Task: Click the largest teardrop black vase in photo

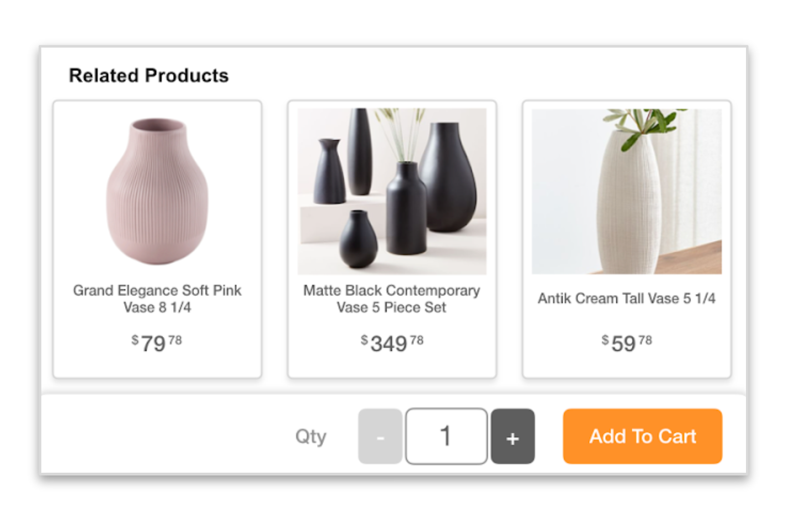Action: pos(447,177)
